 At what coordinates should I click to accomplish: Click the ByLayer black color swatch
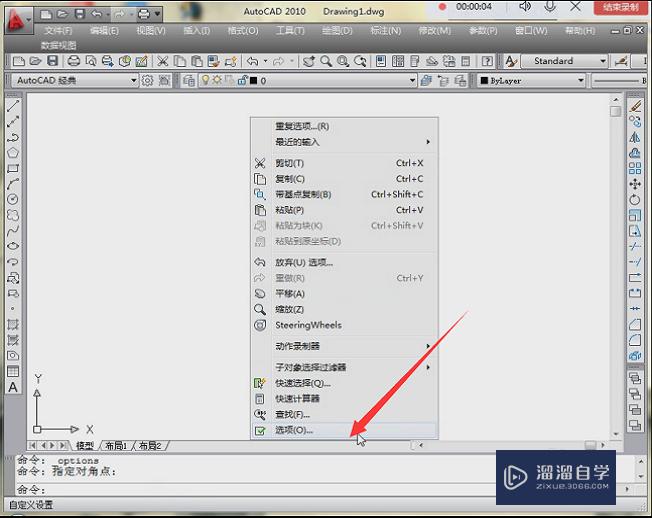point(484,81)
